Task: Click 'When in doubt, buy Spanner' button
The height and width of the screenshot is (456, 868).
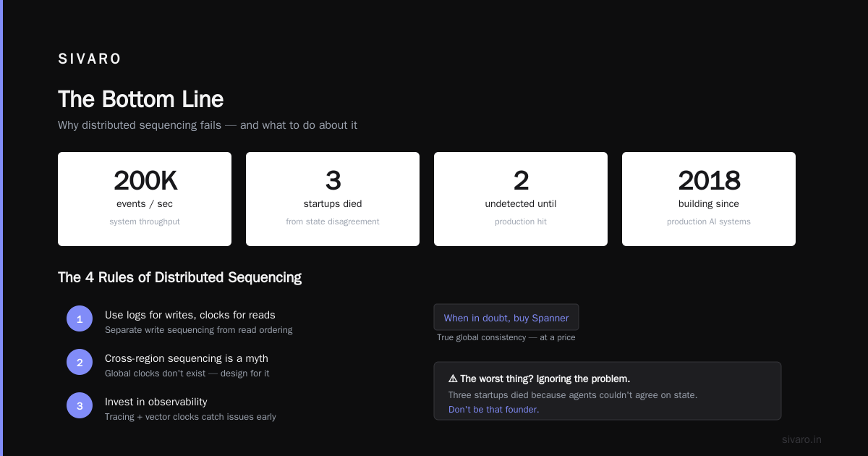Action: click(x=506, y=318)
